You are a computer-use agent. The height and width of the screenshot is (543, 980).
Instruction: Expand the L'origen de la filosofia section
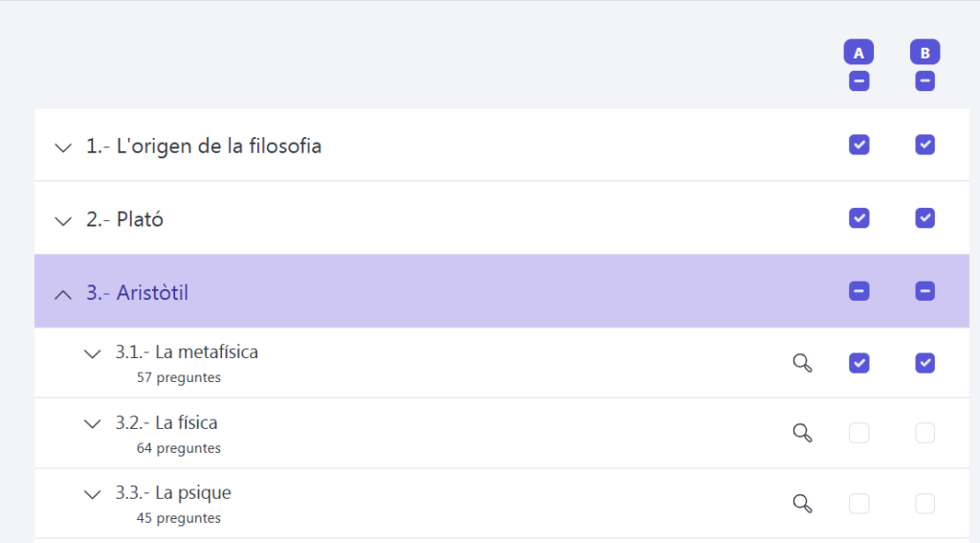[x=63, y=147]
